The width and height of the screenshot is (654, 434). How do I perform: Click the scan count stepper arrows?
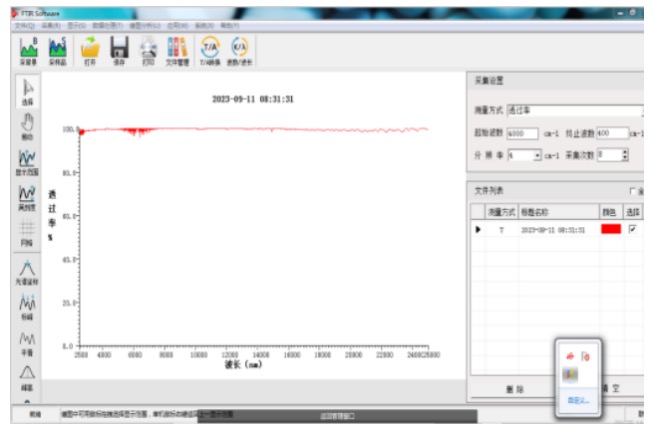point(625,156)
